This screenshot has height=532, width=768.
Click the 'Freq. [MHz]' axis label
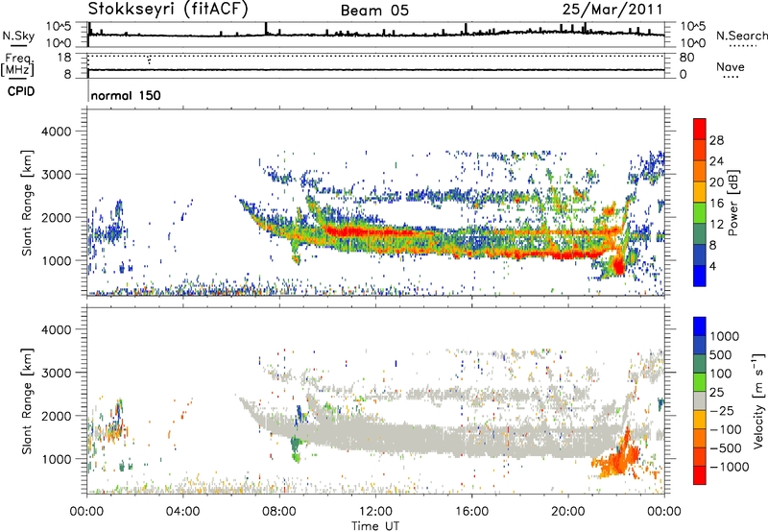(x=18, y=65)
